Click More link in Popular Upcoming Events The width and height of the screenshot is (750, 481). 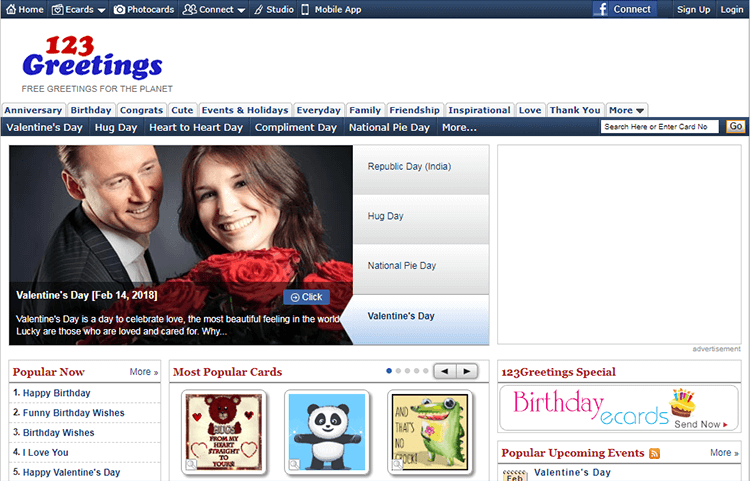pos(724,453)
